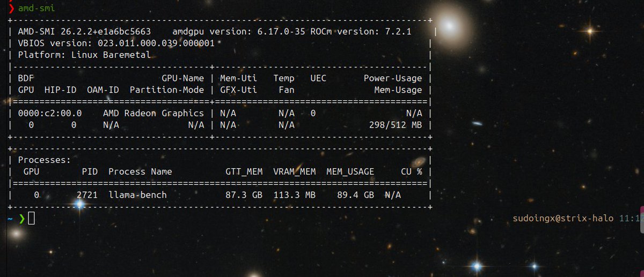The width and height of the screenshot is (644, 277).
Task: Click the 'Temp' column header
Action: (x=284, y=78)
